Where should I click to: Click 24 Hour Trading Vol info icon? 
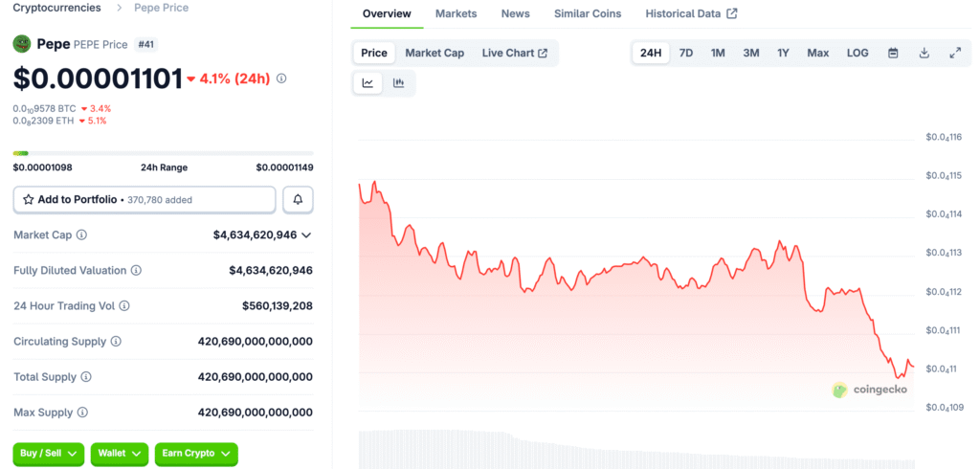(x=124, y=306)
